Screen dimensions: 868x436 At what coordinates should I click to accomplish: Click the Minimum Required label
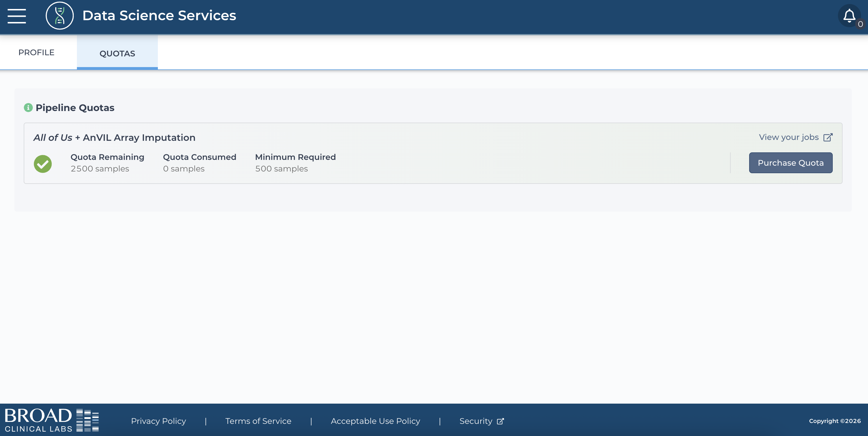click(295, 157)
